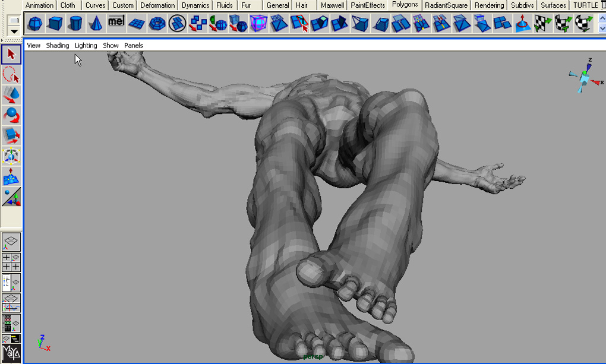Image resolution: width=606 pixels, height=364 pixels.
Task: Click the Maya logo icon
Action: click(x=11, y=353)
